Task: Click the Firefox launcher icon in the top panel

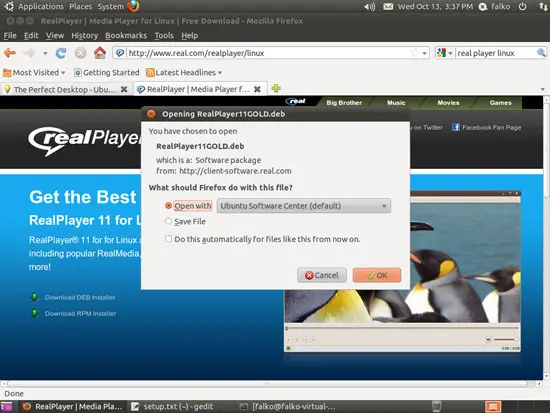Action: point(133,6)
